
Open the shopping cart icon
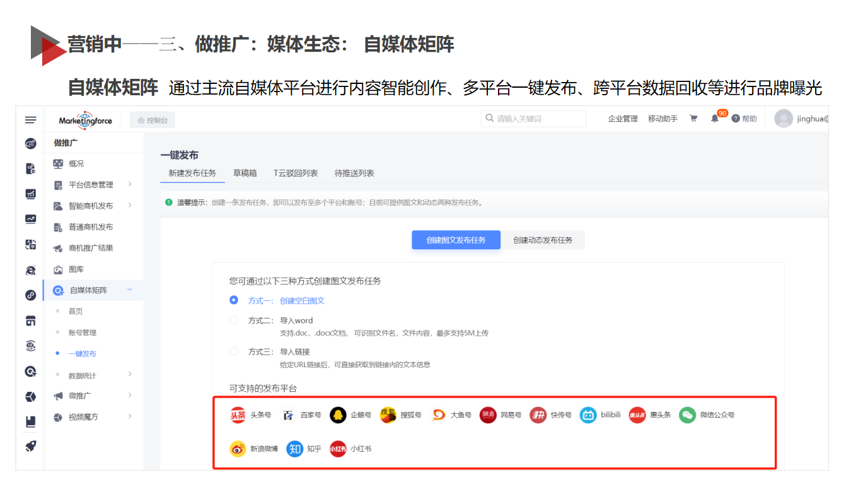(x=693, y=119)
